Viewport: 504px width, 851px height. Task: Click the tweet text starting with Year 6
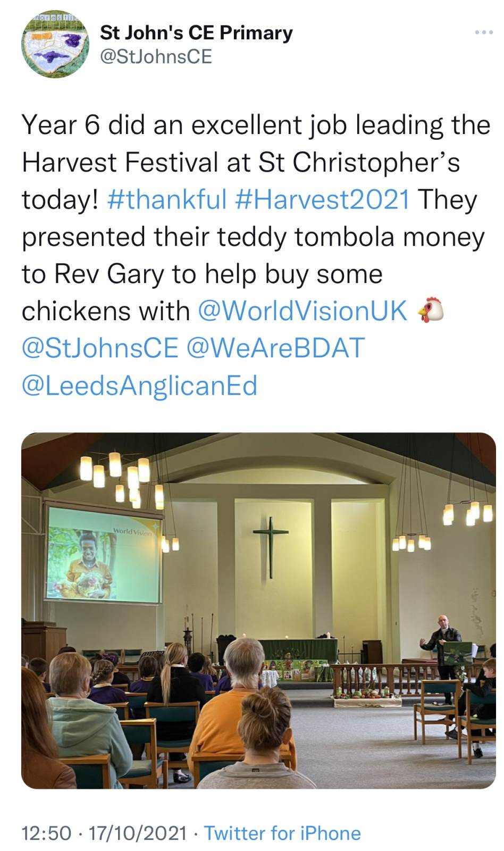point(256,255)
